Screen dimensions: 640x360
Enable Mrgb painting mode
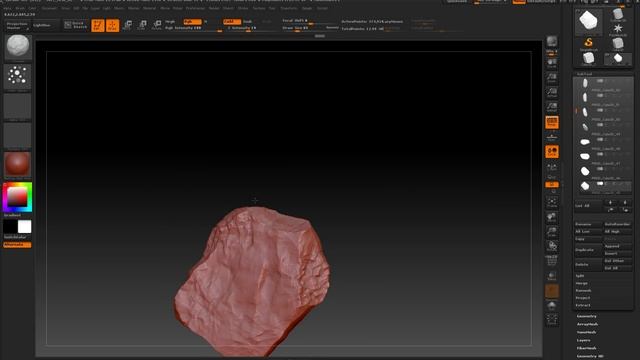coord(170,22)
